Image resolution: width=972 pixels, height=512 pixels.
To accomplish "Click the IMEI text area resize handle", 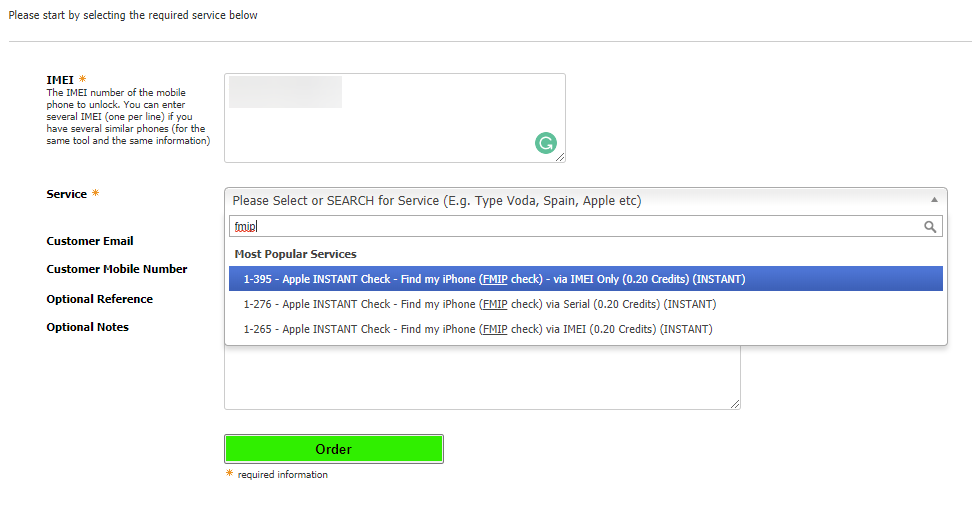I will (x=560, y=157).
